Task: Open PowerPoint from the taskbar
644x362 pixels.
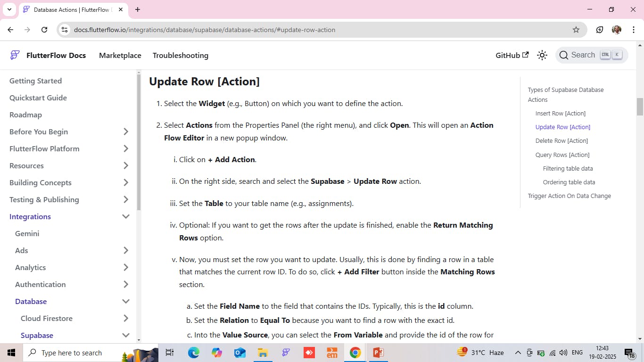Action: (x=378, y=353)
